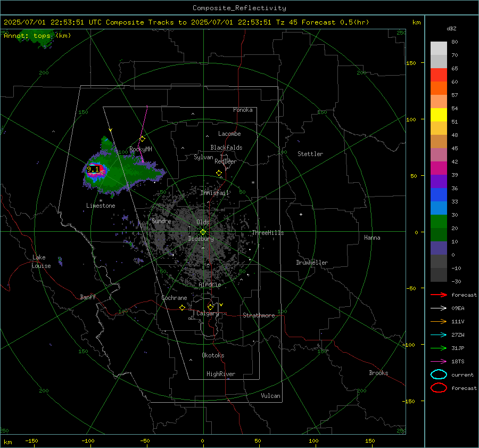Image resolution: width=479 pixels, height=448 pixels.
Task: Click the Blackfalds label
Action: (226, 148)
